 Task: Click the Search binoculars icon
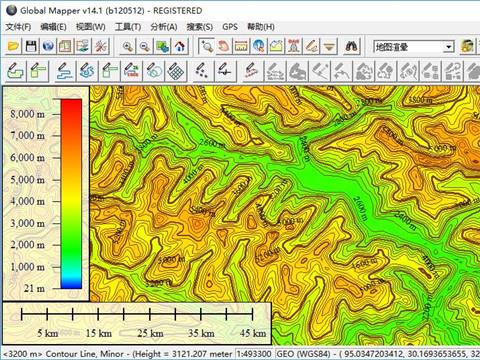[x=351, y=46]
